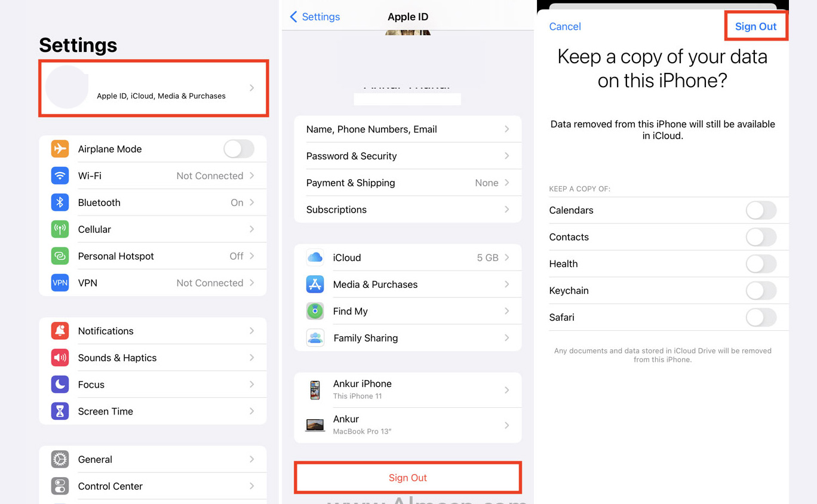This screenshot has width=817, height=504.
Task: Turn on the Health copy switch
Action: pos(761,264)
